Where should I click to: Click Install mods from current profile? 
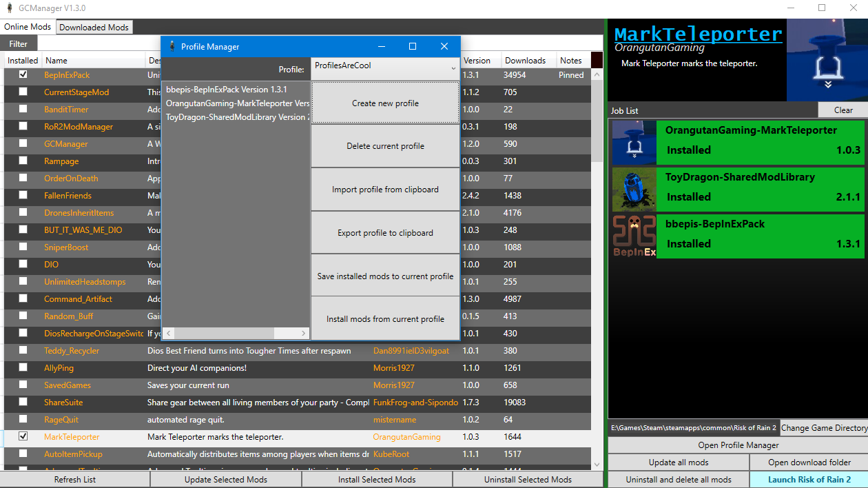coord(385,318)
